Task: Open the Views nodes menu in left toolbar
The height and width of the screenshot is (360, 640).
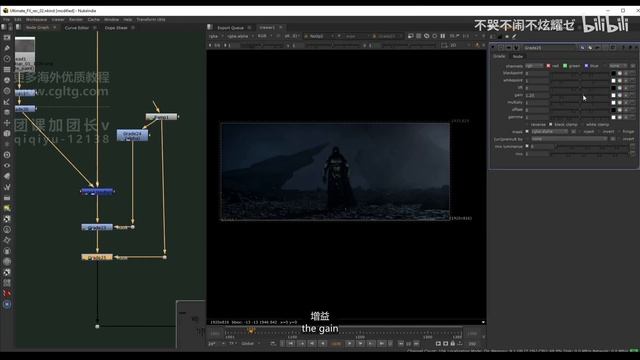Action: click(7, 165)
